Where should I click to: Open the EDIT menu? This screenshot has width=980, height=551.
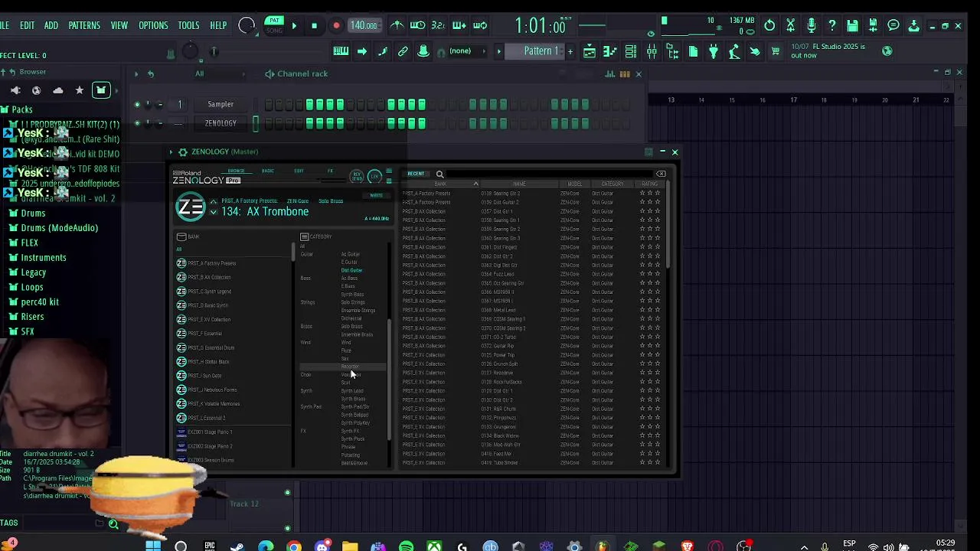point(27,25)
